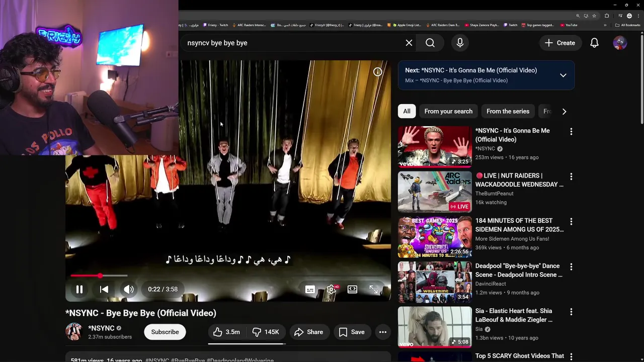The image size is (644, 362).
Task: Open 'Friezy - Twitch' bookmark
Action: [x=215, y=25]
